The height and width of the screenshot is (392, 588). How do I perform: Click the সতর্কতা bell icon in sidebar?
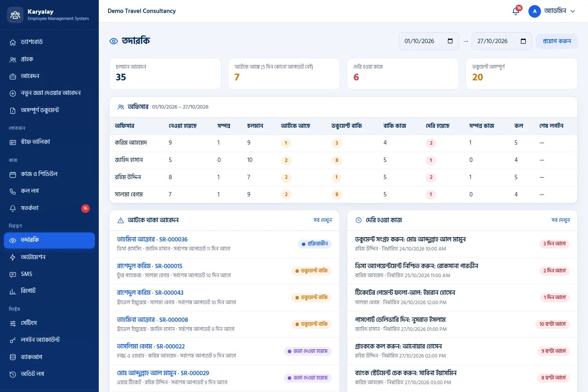point(13,209)
